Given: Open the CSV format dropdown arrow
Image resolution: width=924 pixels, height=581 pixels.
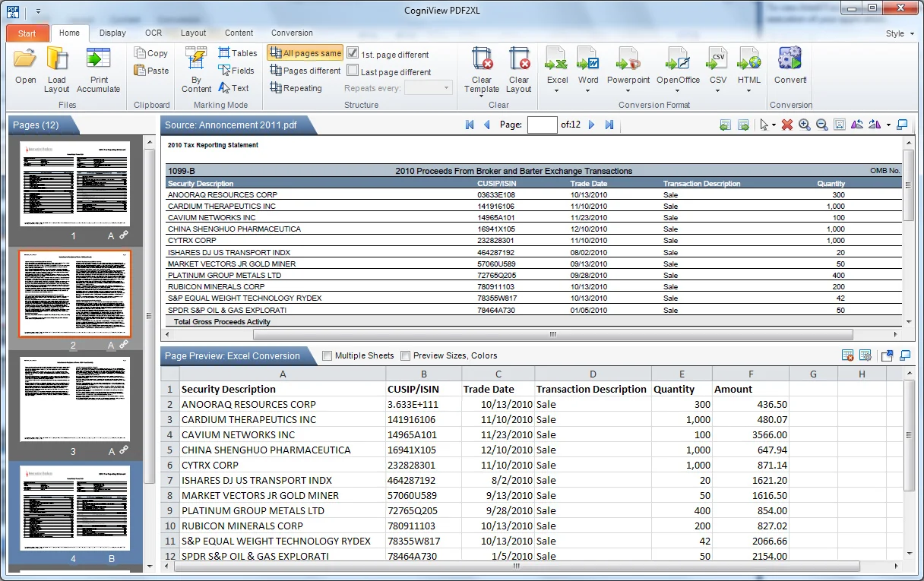Looking at the screenshot, I should [x=718, y=90].
